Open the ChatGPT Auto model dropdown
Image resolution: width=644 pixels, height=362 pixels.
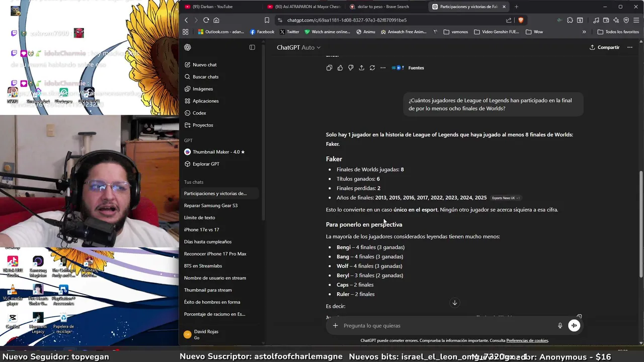click(298, 47)
